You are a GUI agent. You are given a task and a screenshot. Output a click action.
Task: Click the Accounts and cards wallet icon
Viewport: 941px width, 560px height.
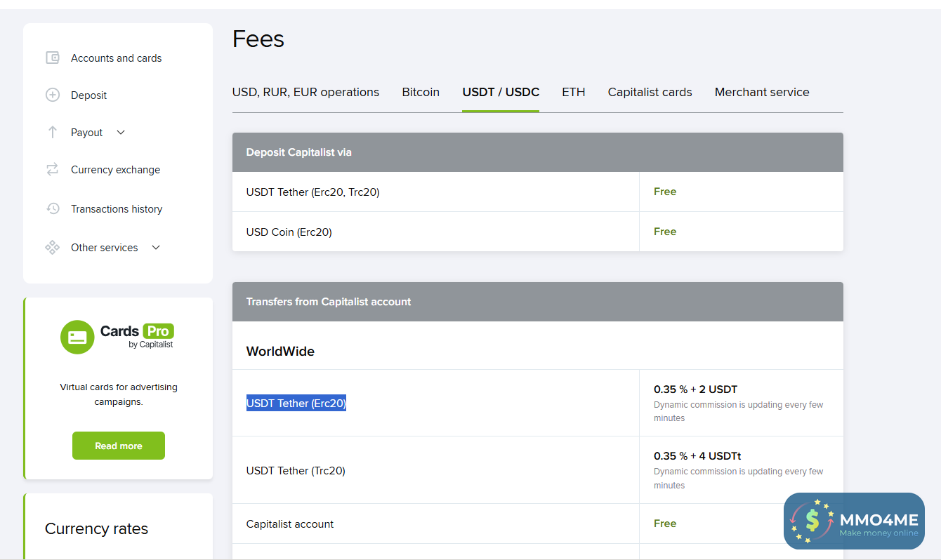[x=53, y=58]
